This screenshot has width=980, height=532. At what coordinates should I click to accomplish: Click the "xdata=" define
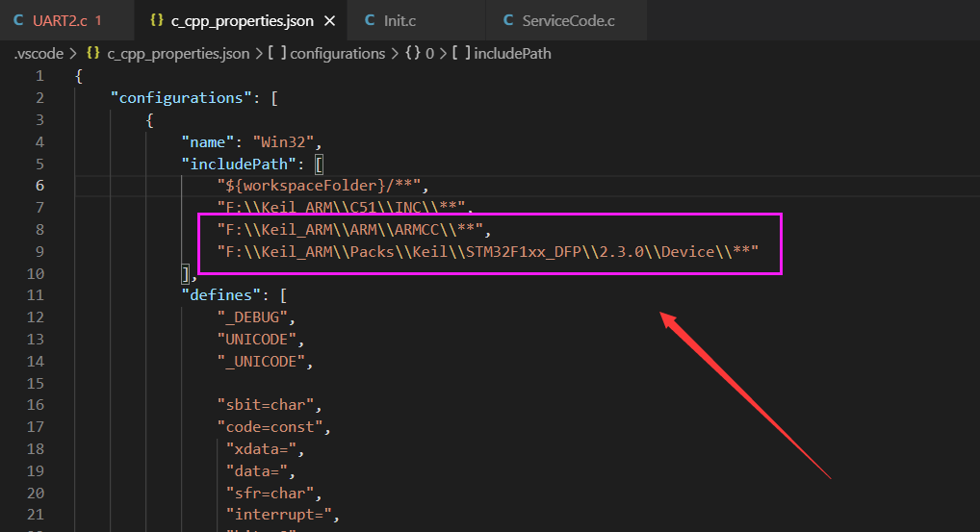[x=261, y=449]
